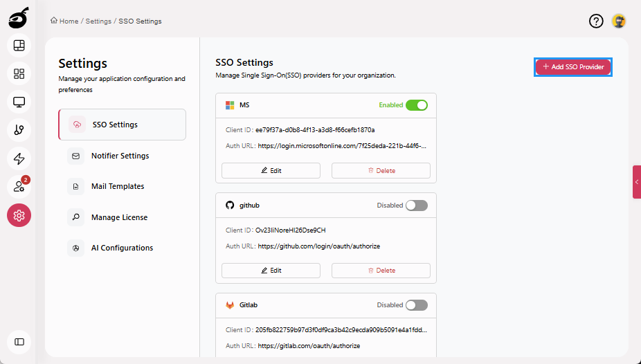Click the app logo at top of sidebar
This screenshot has height=364, width=641.
click(x=19, y=17)
